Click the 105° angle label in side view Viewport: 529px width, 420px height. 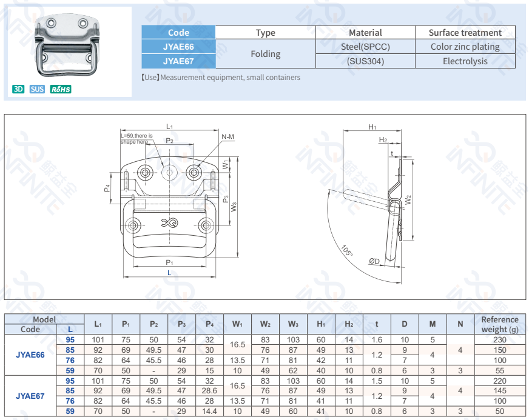point(346,251)
